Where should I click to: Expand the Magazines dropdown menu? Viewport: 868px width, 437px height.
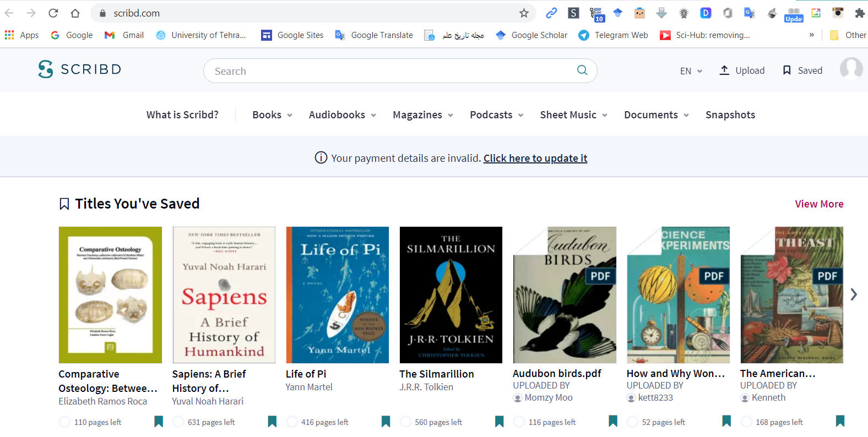coord(423,114)
